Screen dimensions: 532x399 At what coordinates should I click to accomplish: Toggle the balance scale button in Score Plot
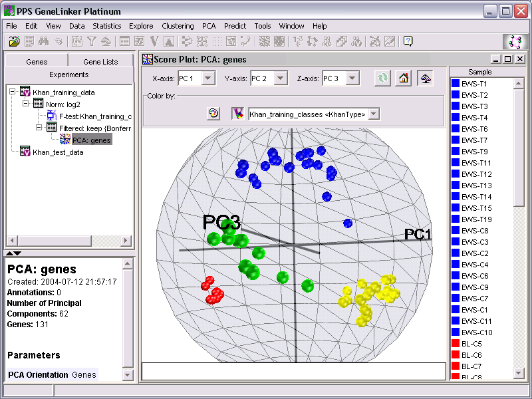425,78
